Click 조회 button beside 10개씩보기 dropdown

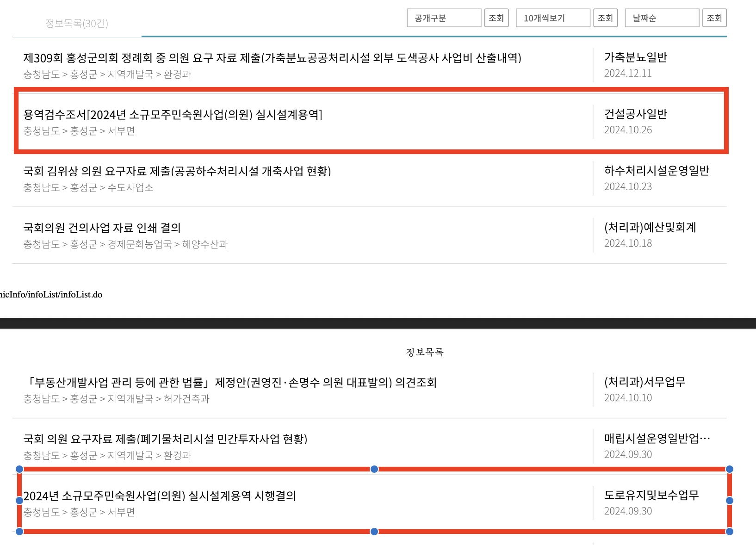[x=605, y=18]
